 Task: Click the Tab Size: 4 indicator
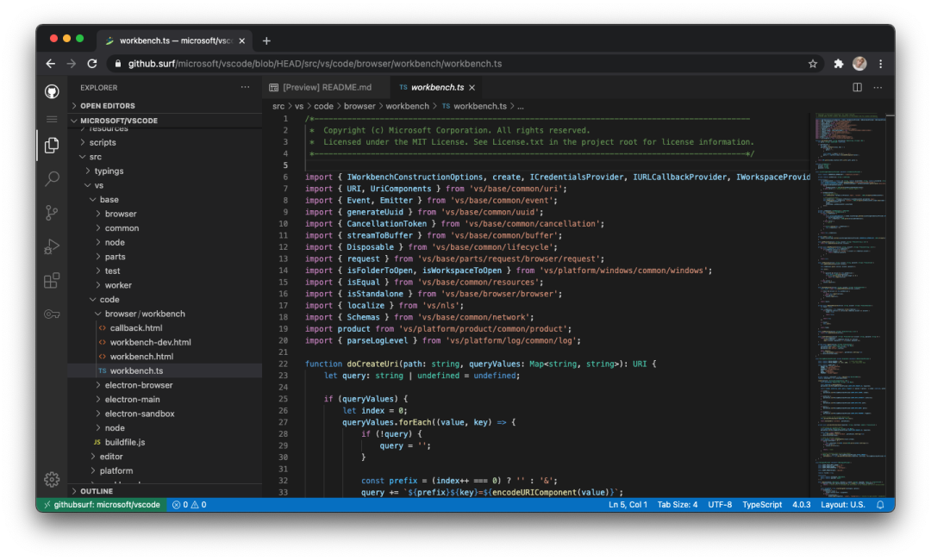pyautogui.click(x=677, y=505)
